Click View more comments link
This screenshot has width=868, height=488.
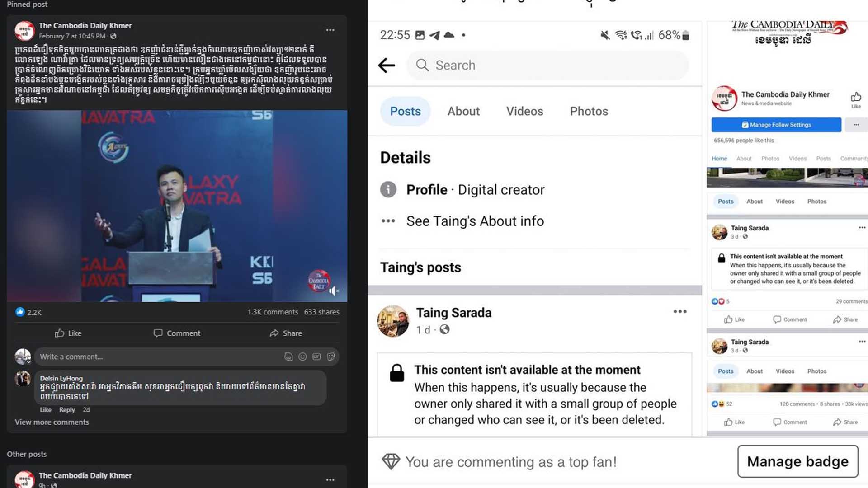point(52,422)
